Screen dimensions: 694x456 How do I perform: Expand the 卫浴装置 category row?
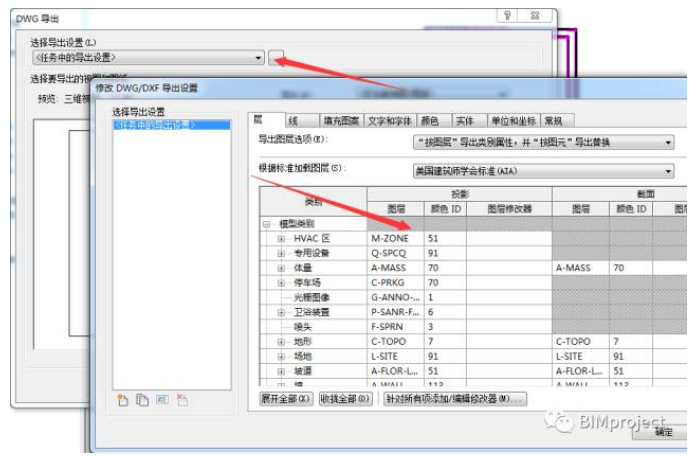pyautogui.click(x=281, y=313)
